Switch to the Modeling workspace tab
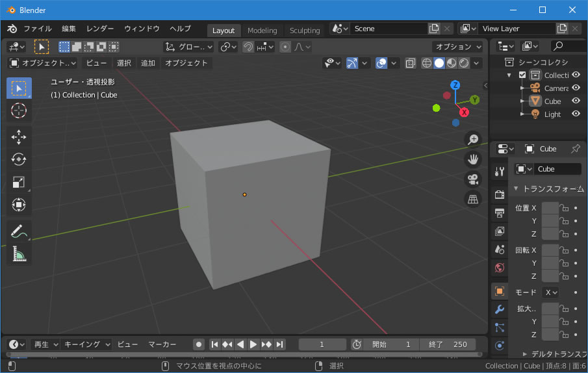Viewport: 588px width, 373px height. tap(262, 31)
